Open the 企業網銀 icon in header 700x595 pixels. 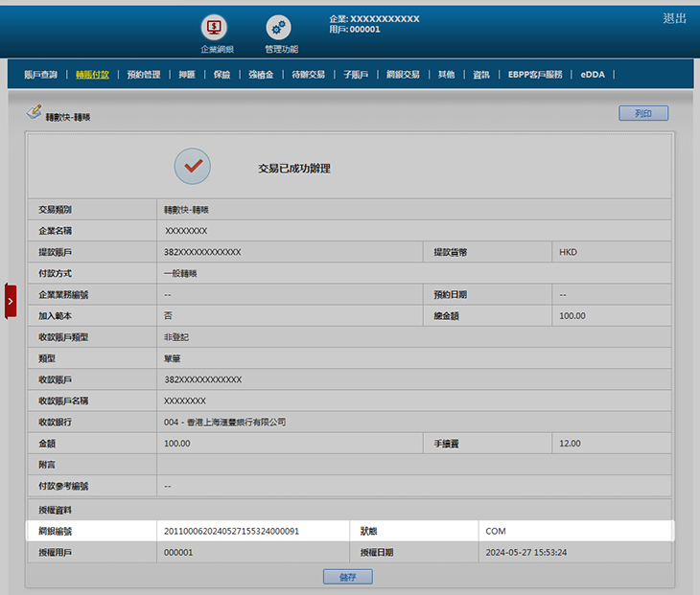(x=216, y=29)
